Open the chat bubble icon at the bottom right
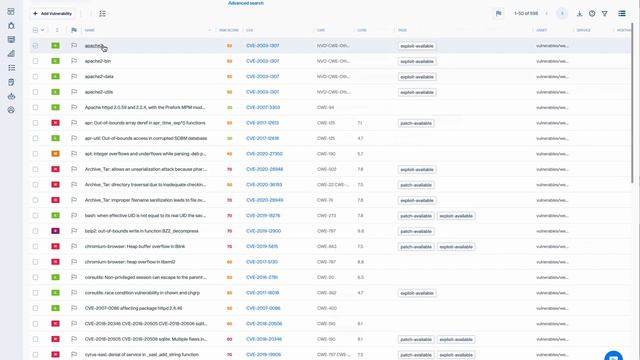Image resolution: width=640 pixels, height=360 pixels. tap(613, 356)
